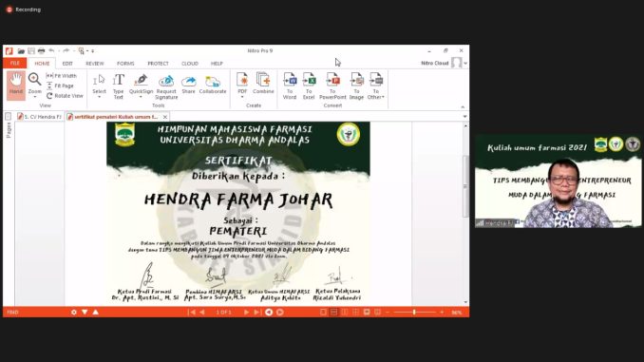Click Rotate View
The height and width of the screenshot is (362, 644).
click(x=65, y=96)
